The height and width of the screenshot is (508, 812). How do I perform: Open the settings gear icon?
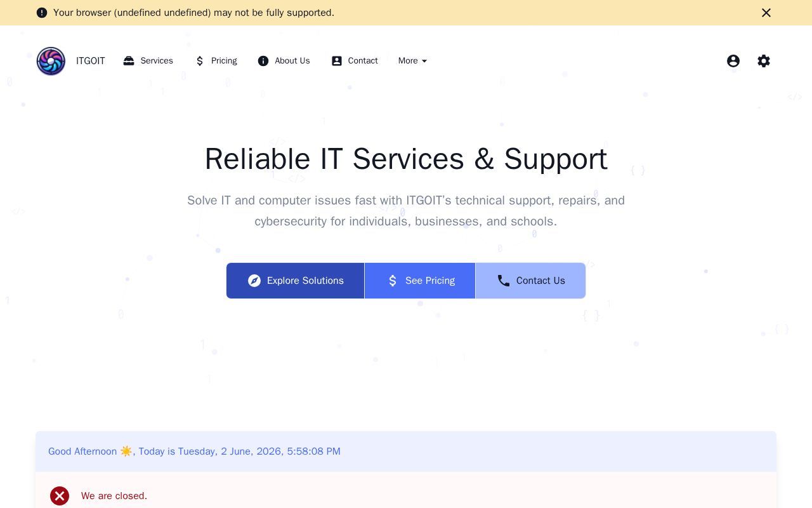coord(764,61)
